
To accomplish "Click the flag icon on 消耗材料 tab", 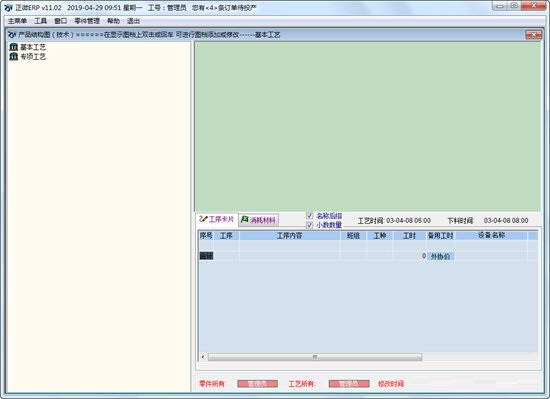I will point(244,219).
